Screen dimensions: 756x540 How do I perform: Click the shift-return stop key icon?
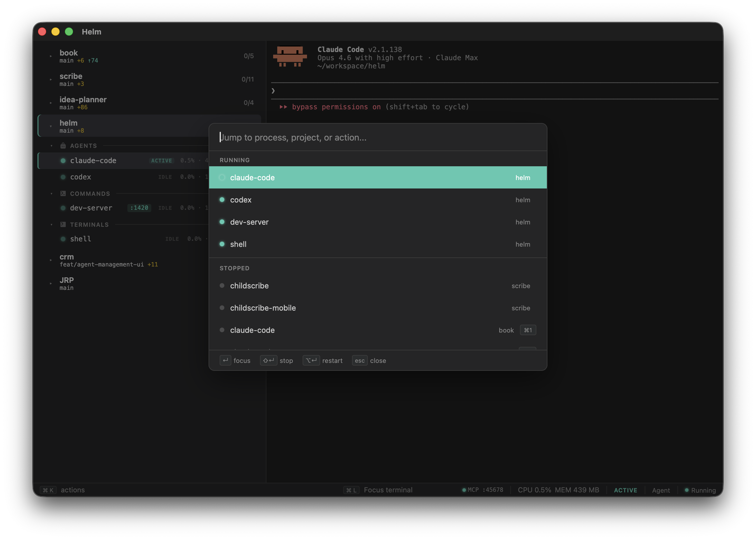(x=268, y=361)
